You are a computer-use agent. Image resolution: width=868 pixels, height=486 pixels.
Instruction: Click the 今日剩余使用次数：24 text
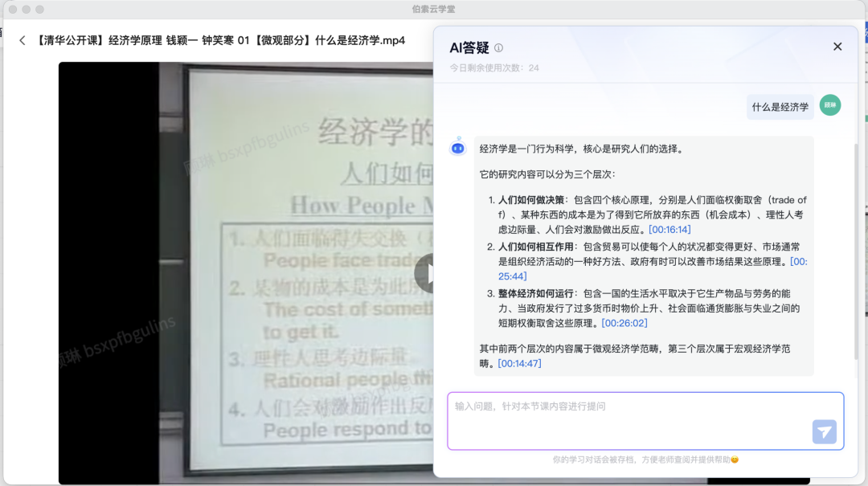pos(494,68)
